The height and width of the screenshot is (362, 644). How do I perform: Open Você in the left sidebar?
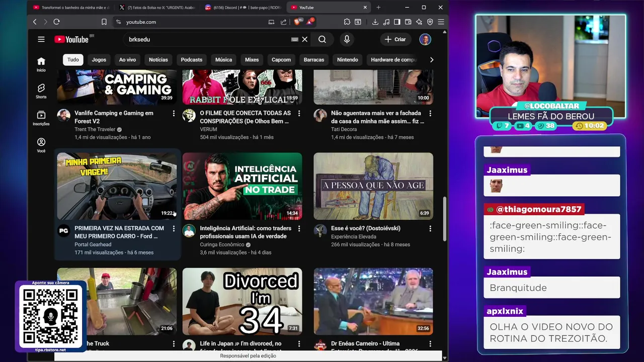41,145
